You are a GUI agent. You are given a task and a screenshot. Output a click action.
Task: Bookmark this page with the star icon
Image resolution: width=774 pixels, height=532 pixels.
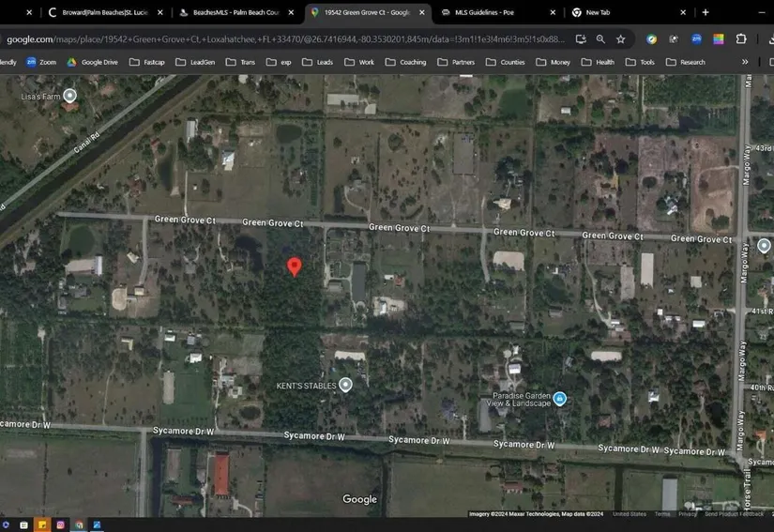point(620,39)
